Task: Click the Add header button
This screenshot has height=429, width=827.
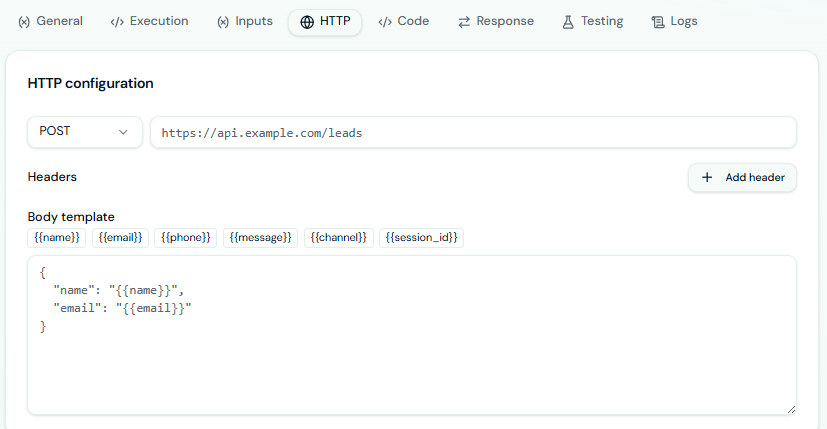Action: tap(742, 178)
